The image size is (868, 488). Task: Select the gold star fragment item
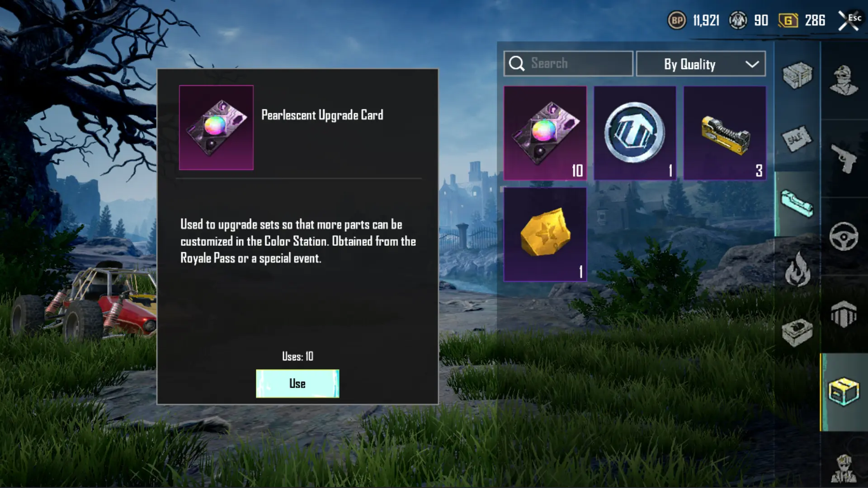(545, 235)
